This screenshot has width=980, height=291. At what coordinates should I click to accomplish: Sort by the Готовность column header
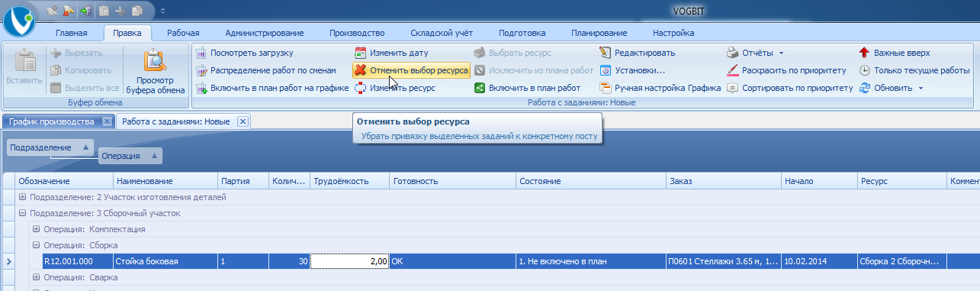click(452, 181)
